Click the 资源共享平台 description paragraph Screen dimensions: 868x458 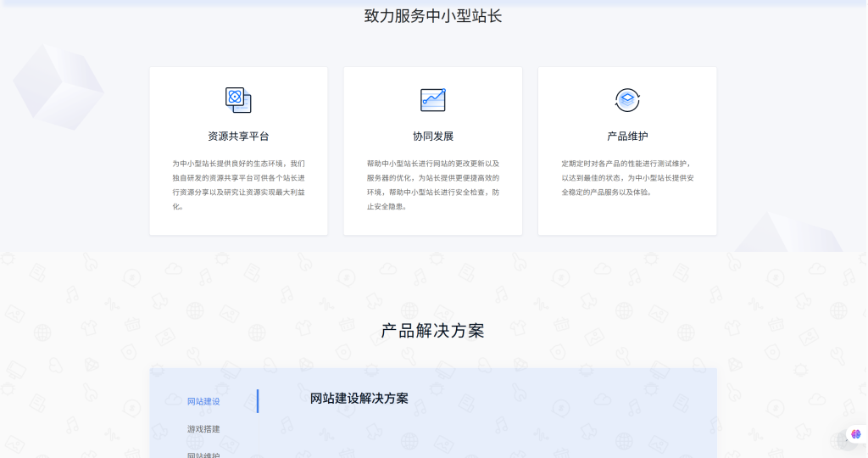pos(238,185)
